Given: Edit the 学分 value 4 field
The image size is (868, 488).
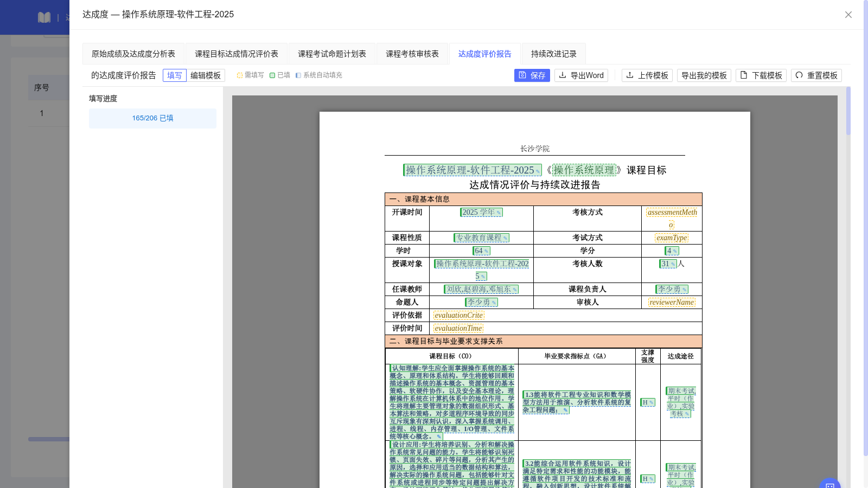Looking at the screenshot, I should [672, 251].
